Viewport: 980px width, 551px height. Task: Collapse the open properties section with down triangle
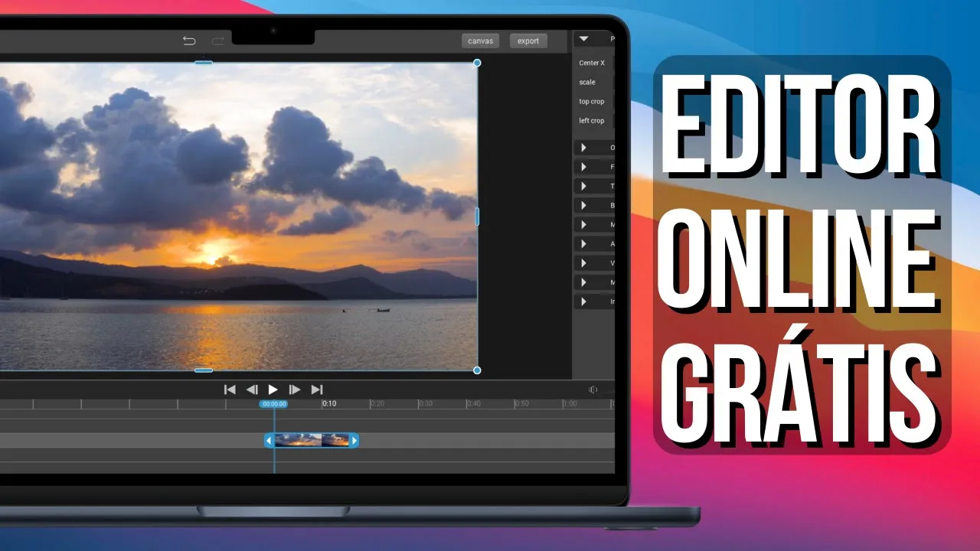click(584, 38)
